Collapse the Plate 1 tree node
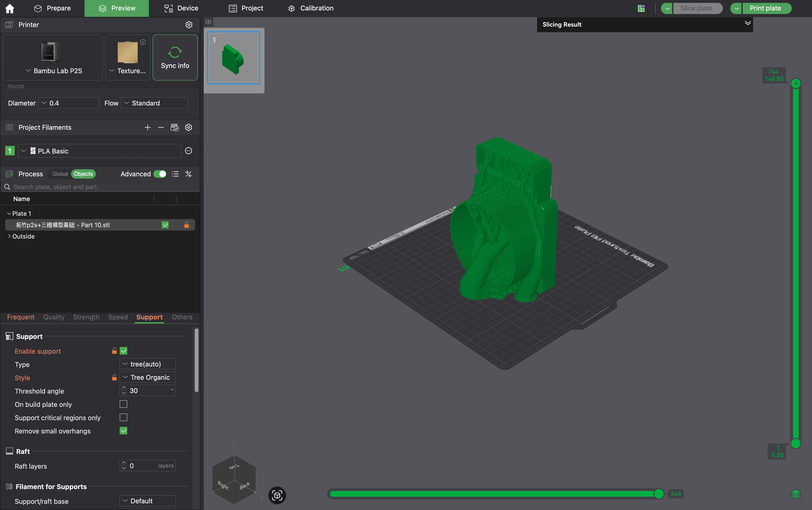The height and width of the screenshot is (510, 812). coord(9,213)
